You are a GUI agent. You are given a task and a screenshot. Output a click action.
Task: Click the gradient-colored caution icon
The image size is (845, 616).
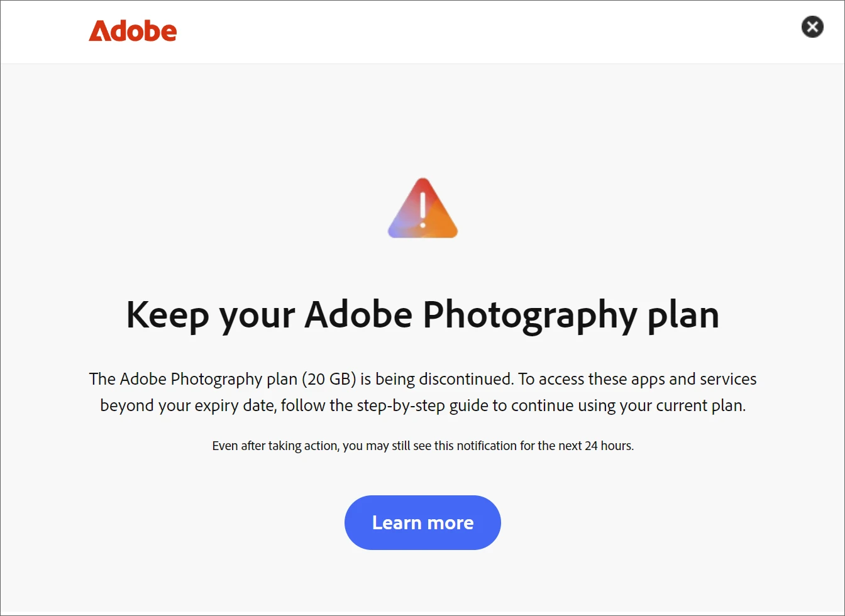(x=422, y=209)
